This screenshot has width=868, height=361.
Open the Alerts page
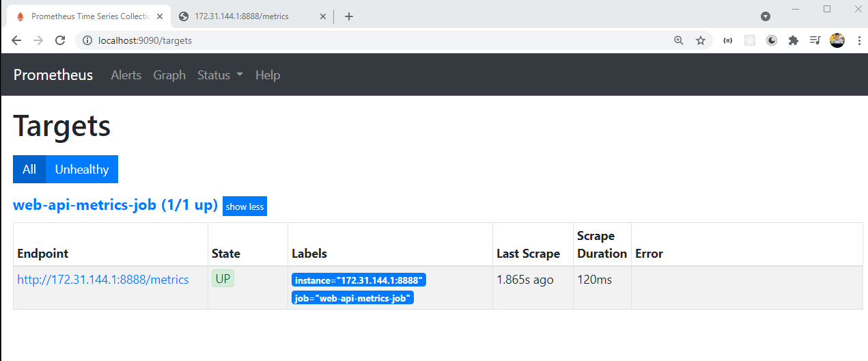click(x=126, y=75)
